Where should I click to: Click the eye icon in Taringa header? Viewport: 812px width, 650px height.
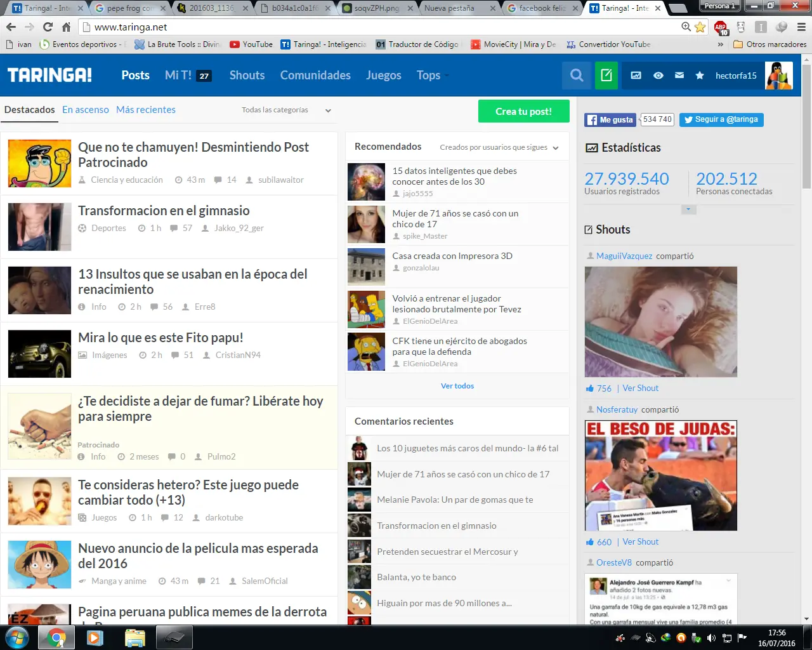[x=658, y=76]
